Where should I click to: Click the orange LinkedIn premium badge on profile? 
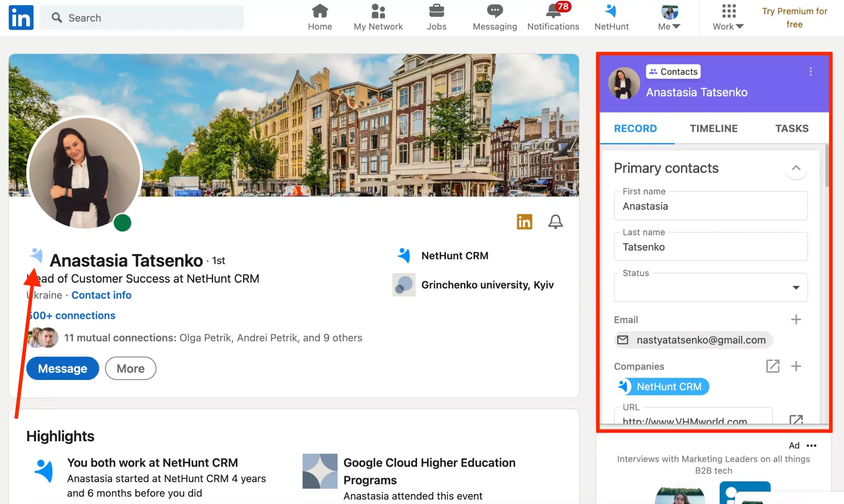[x=524, y=222]
